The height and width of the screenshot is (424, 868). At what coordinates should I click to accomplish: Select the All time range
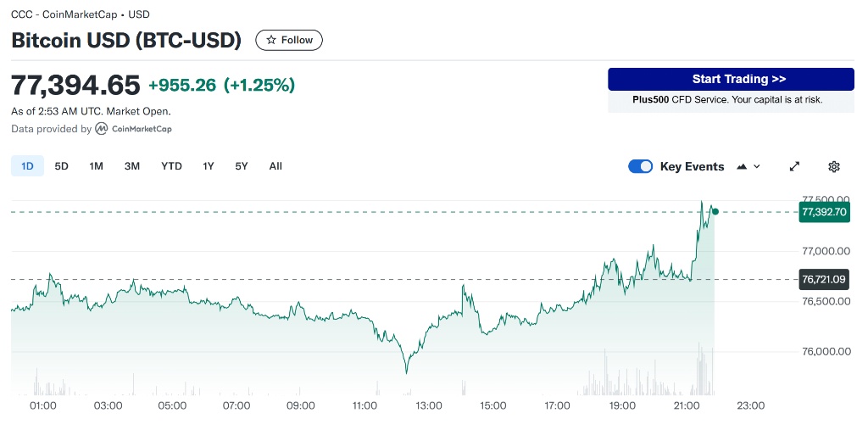click(x=275, y=166)
